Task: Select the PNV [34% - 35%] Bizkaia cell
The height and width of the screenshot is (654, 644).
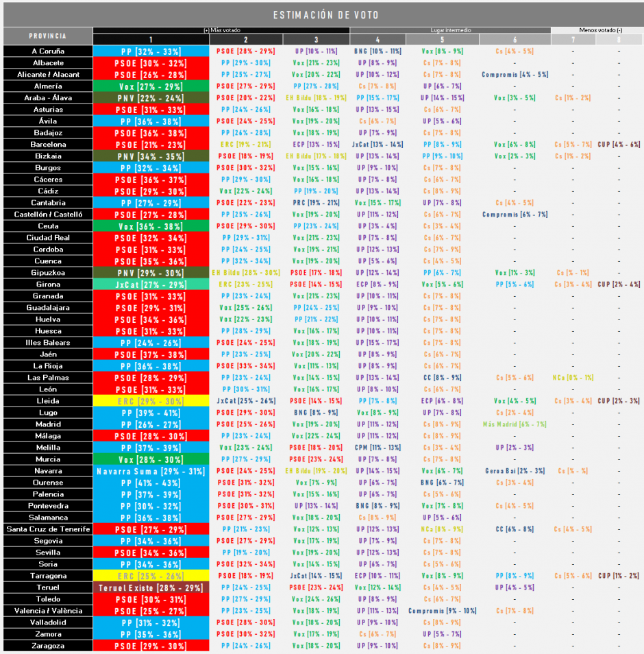Action: (151, 156)
